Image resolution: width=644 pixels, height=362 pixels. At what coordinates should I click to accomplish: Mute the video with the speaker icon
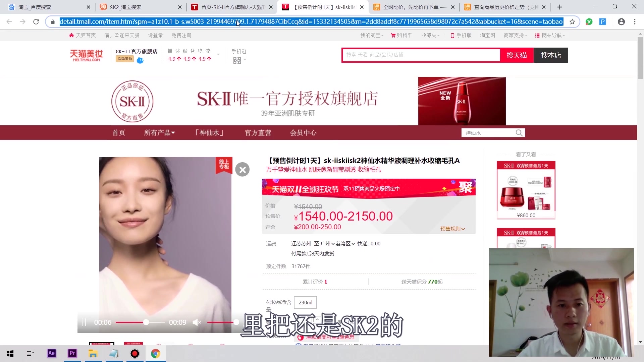(x=196, y=322)
